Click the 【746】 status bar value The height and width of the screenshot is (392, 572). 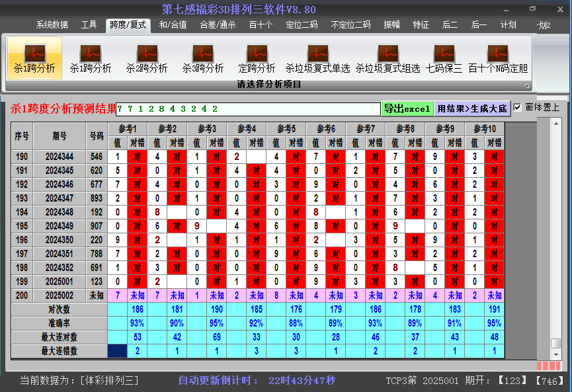pyautogui.click(x=550, y=381)
